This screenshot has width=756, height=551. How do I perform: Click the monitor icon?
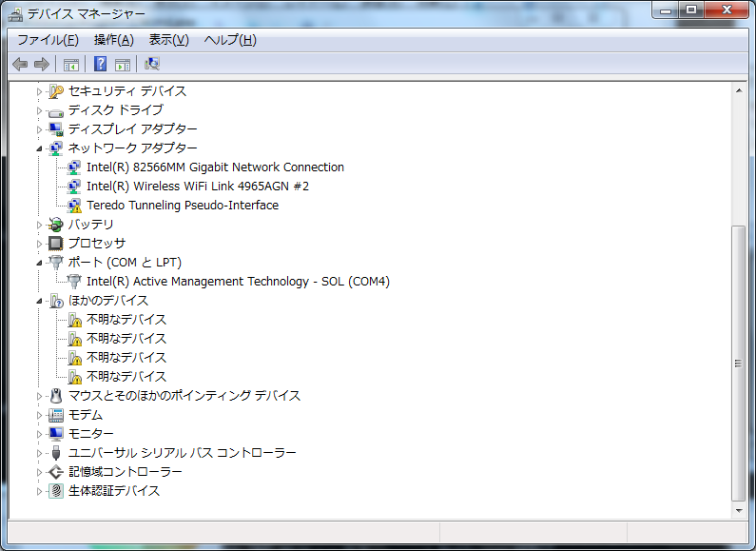click(56, 434)
